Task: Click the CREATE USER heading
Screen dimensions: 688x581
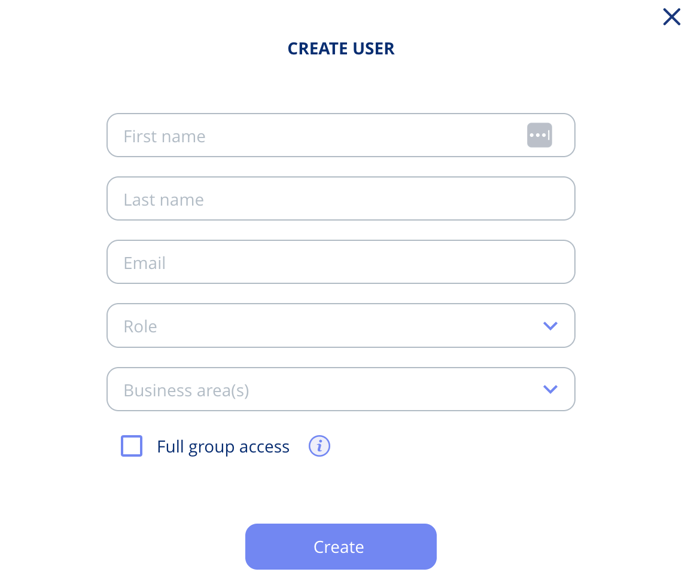Action: coord(341,49)
